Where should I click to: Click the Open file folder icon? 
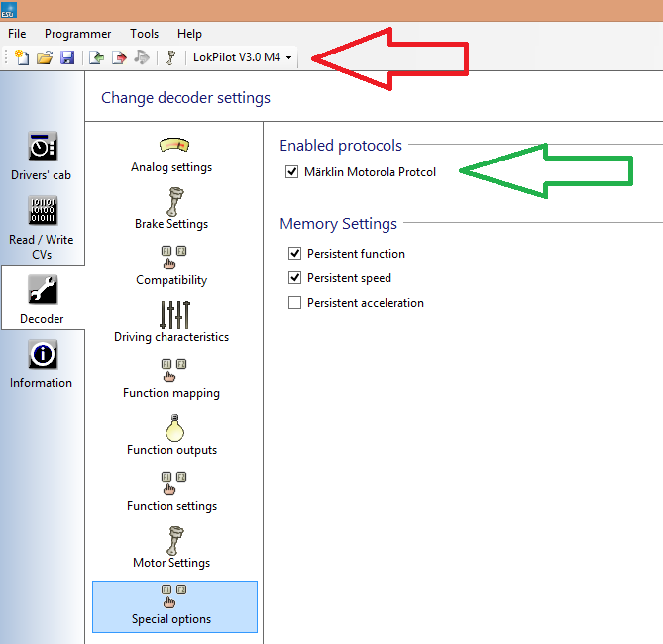45,57
